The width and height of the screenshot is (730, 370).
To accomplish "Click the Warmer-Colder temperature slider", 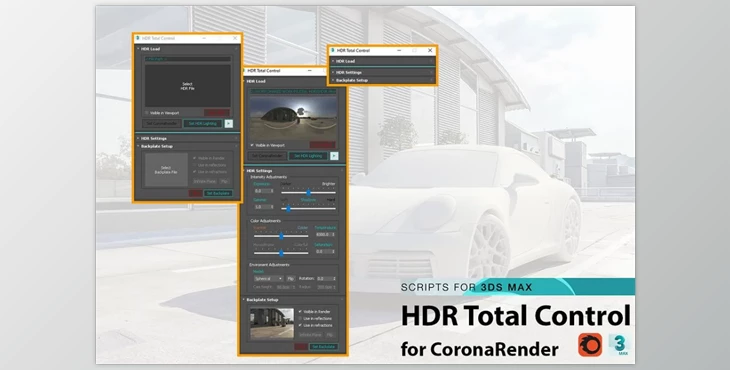I will coord(281,235).
